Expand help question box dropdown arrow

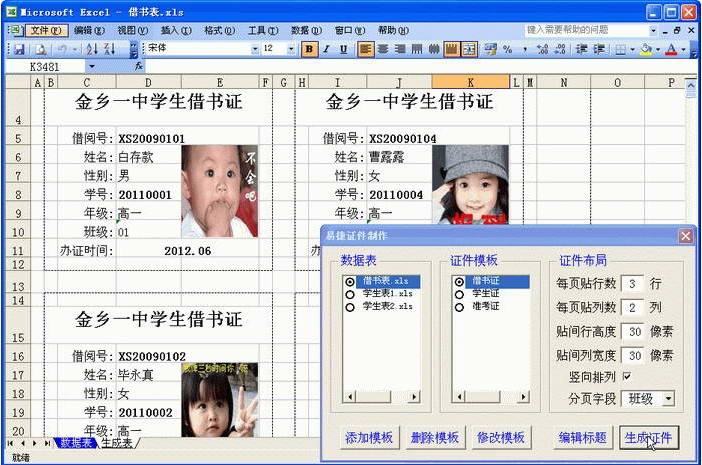[x=653, y=30]
